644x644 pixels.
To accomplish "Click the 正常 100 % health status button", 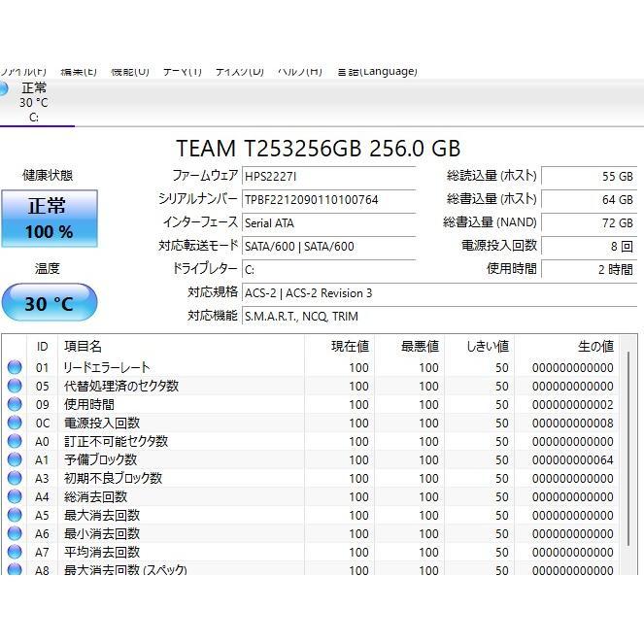I will (x=49, y=218).
